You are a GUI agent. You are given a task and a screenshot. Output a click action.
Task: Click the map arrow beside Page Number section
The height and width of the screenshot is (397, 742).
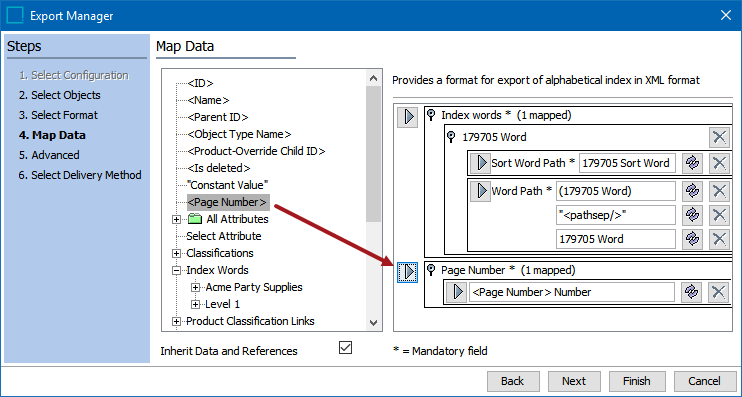point(407,272)
